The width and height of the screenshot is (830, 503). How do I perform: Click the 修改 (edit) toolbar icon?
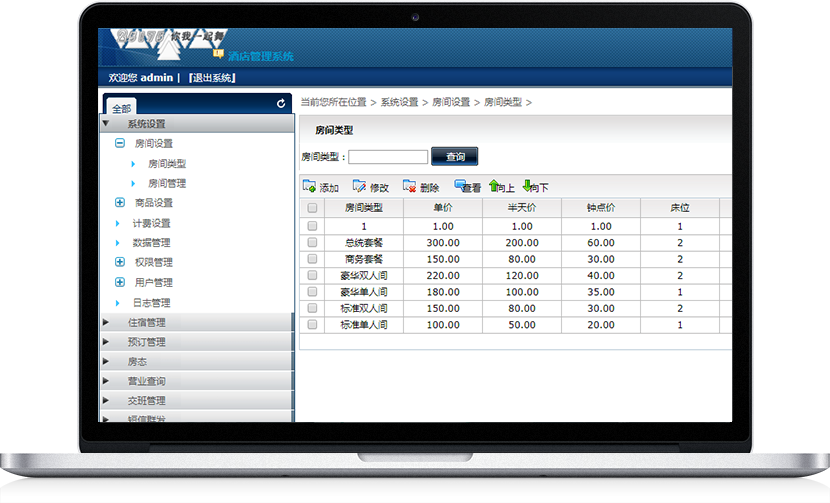click(x=359, y=186)
